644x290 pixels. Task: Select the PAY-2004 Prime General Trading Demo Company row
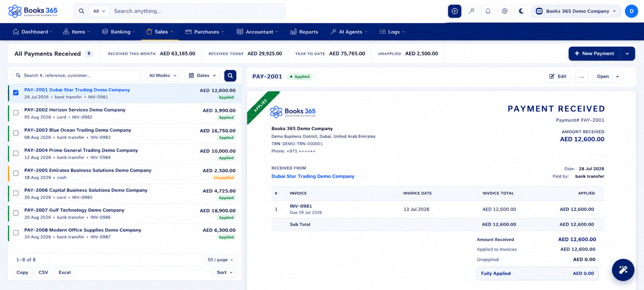click(125, 154)
